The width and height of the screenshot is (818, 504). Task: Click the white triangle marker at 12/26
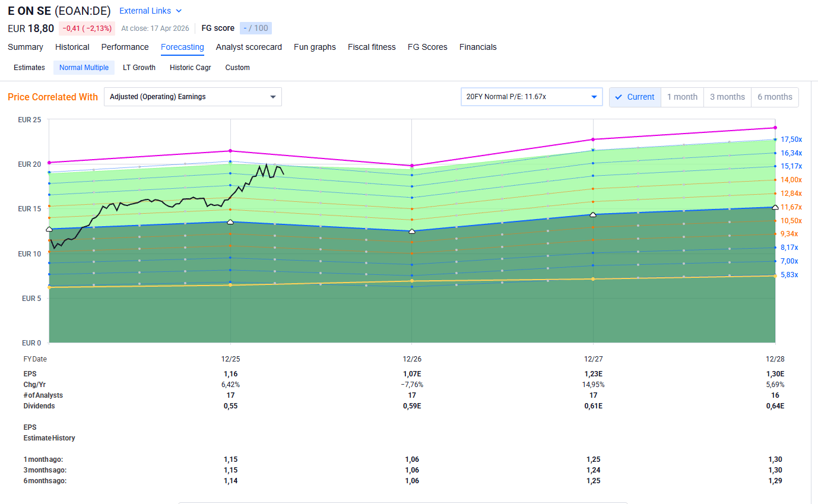coord(412,231)
